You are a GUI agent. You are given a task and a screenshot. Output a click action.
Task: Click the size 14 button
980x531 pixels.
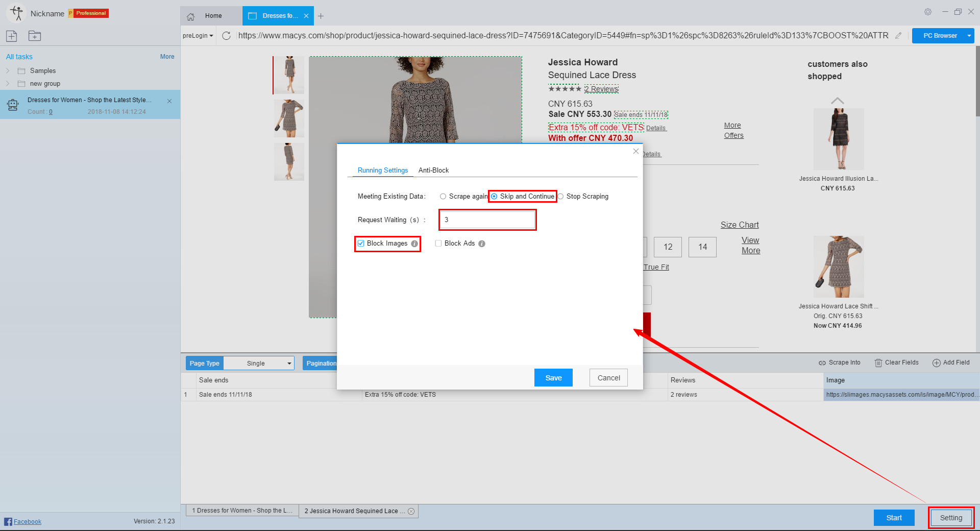tap(702, 247)
